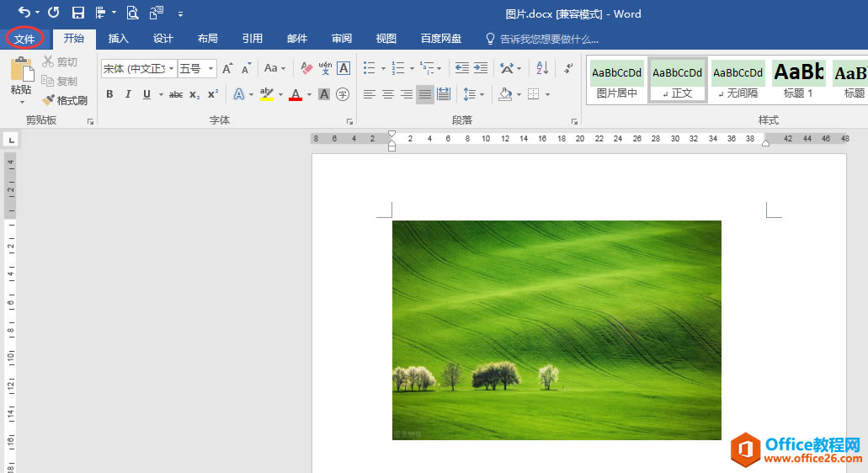
Task: Click the Sort A-Z icon
Action: [542, 68]
